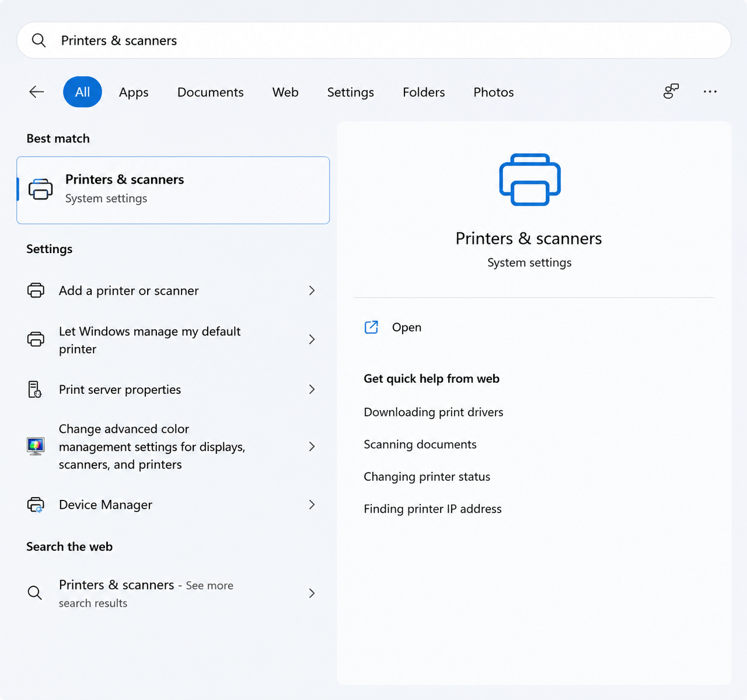Viewport: 747px width, 700px height.
Task: Open Finding printer IP address help link
Action: [x=433, y=509]
